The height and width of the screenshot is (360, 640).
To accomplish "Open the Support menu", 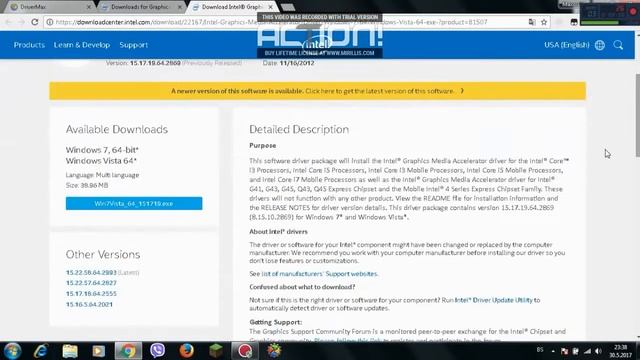I will [x=133, y=45].
